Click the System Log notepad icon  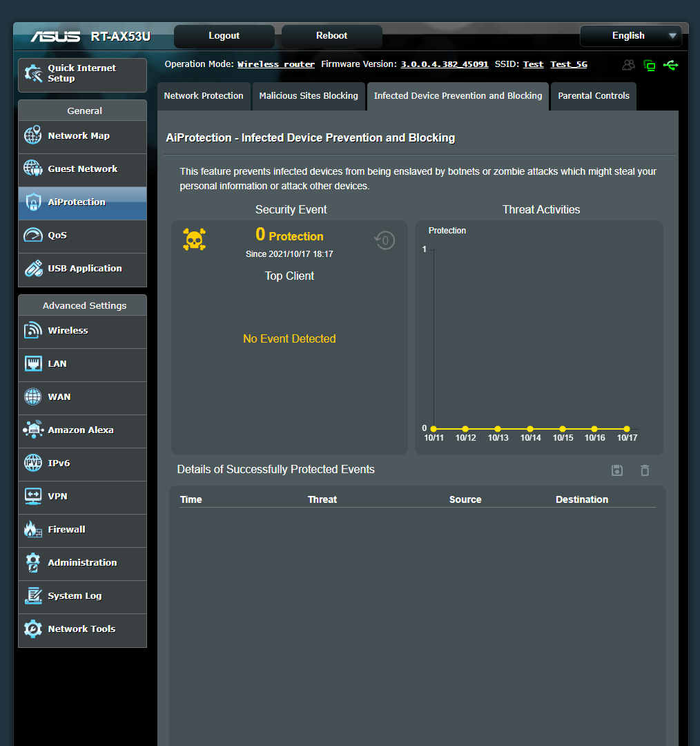pos(33,595)
